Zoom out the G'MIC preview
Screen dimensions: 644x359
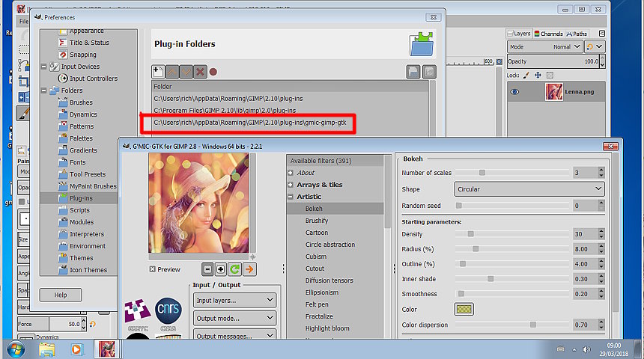pyautogui.click(x=208, y=269)
